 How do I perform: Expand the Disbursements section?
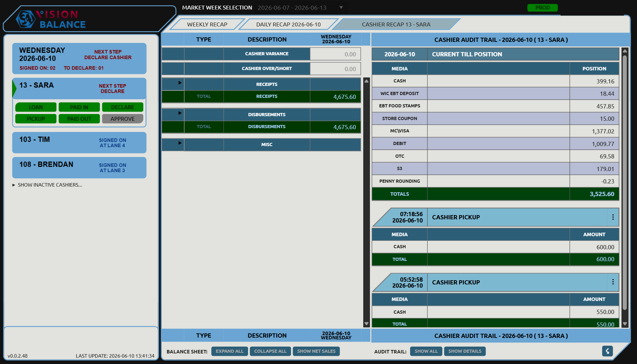[x=180, y=113]
